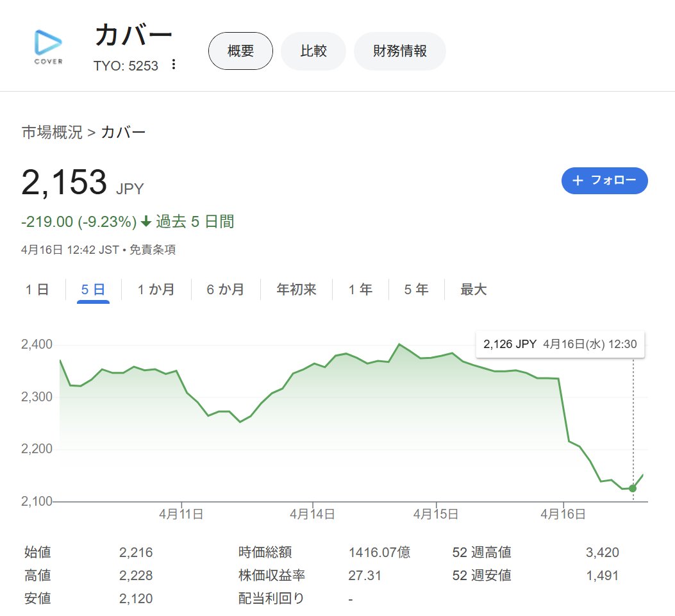The width and height of the screenshot is (675, 616).
Task: Click the green down-arrow change indicator
Action: (146, 222)
